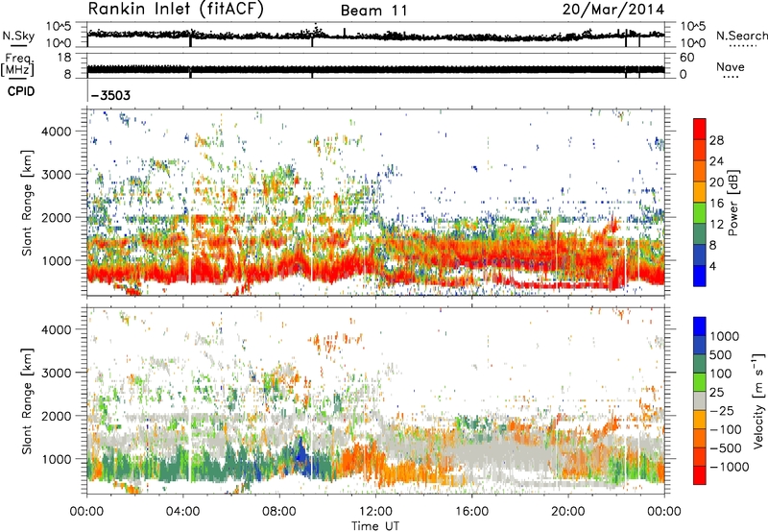Click the "-1000" tick on the velocity colorbar

click(x=729, y=467)
